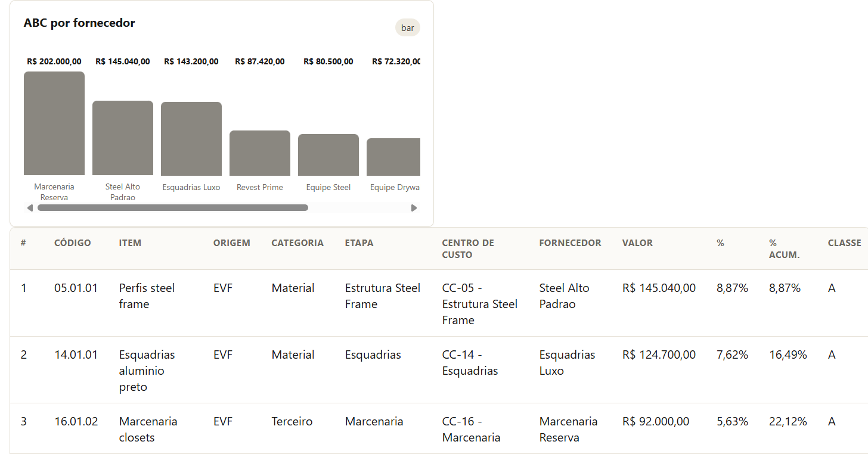
Task: Click the 22,12% accumulated cell
Action: [788, 422]
